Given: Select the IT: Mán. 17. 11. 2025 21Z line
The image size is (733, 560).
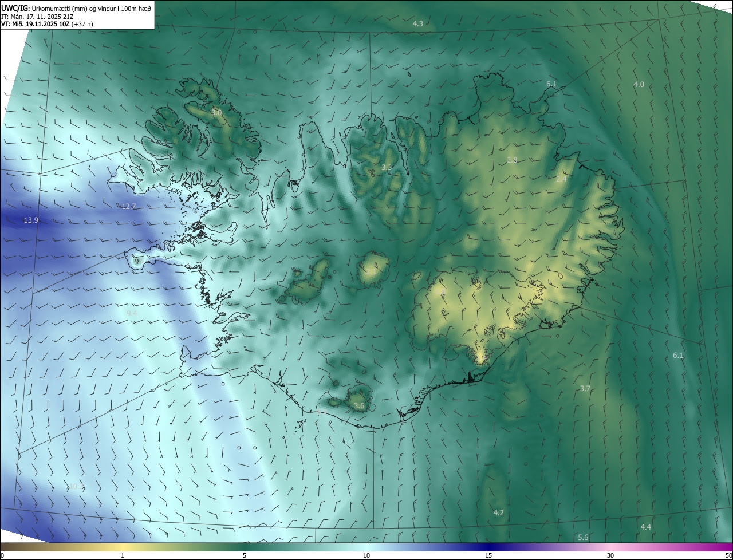Looking at the screenshot, I should 38,17.
